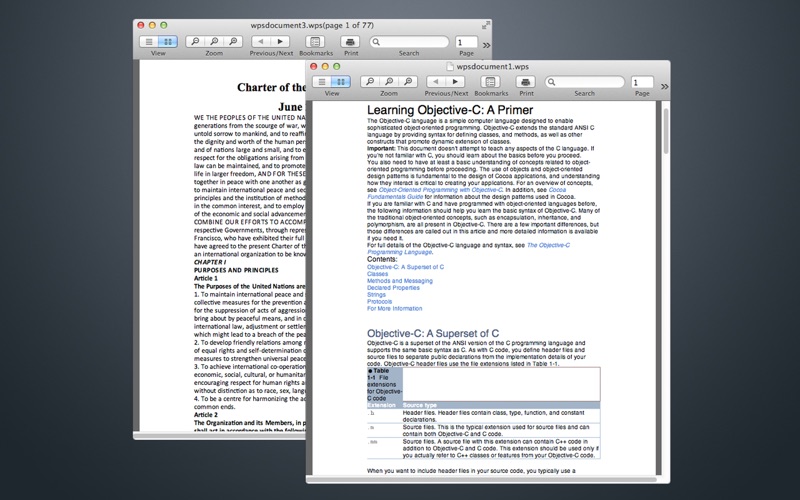Minimize the wpsdocument1 window

click(x=325, y=66)
